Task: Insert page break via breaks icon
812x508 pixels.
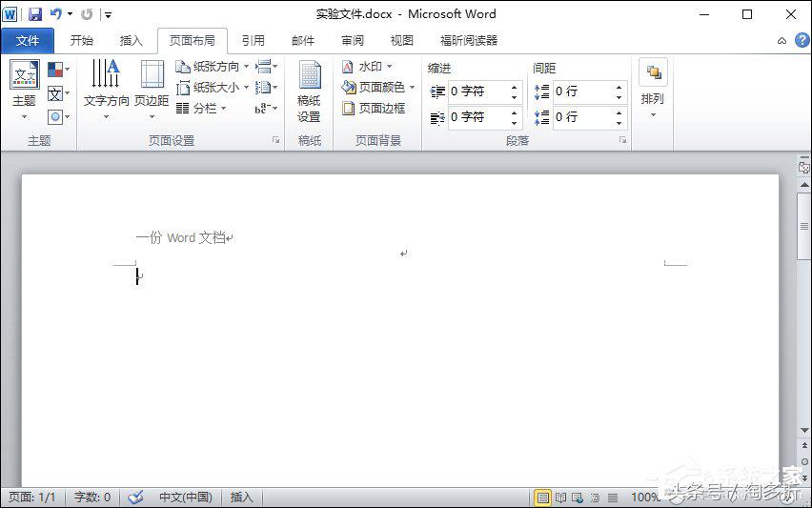Action: click(266, 67)
